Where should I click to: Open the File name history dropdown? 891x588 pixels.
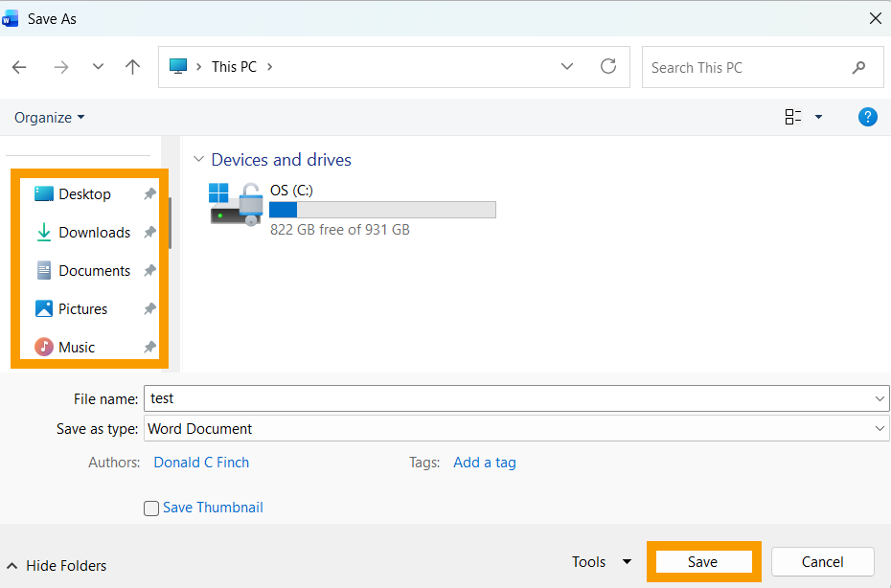pos(880,398)
